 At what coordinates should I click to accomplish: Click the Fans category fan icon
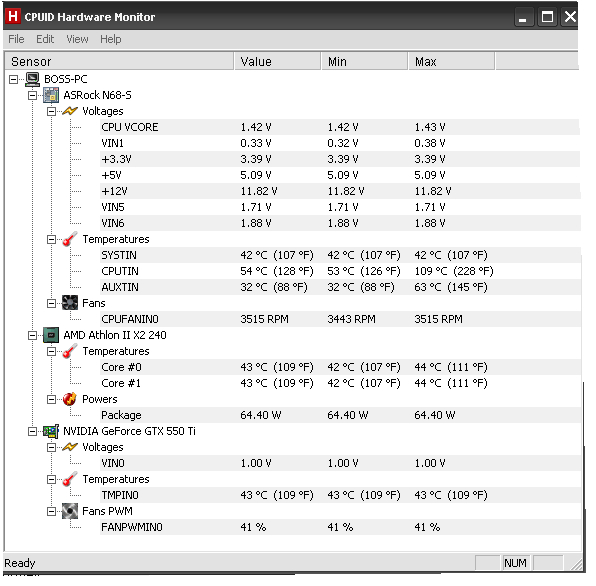pyautogui.click(x=70, y=303)
